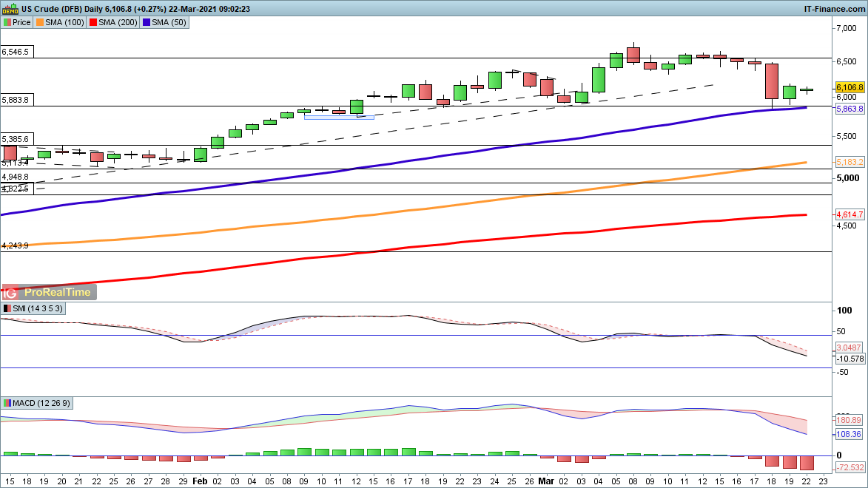
Task: Click the SMI (14 3 5 3) indicator tab
Action: click(33, 308)
